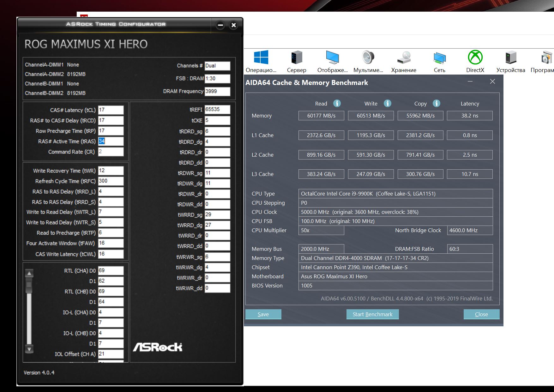Click the Memory Type value DDR4-4000 SDRAM

395,258
